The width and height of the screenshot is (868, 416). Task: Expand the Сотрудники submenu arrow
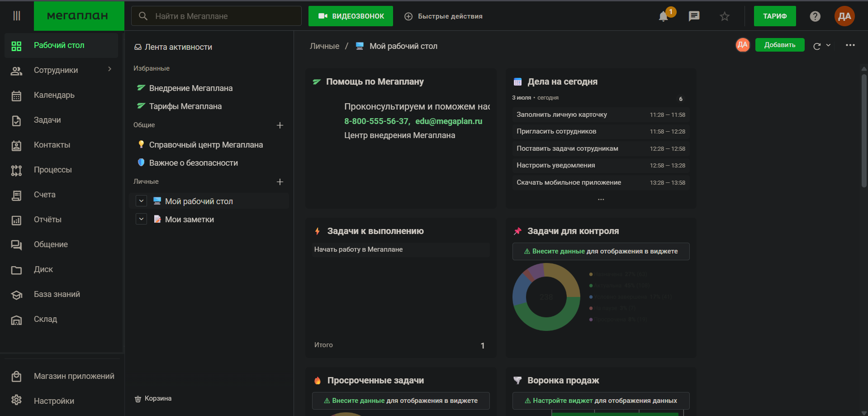(x=109, y=69)
